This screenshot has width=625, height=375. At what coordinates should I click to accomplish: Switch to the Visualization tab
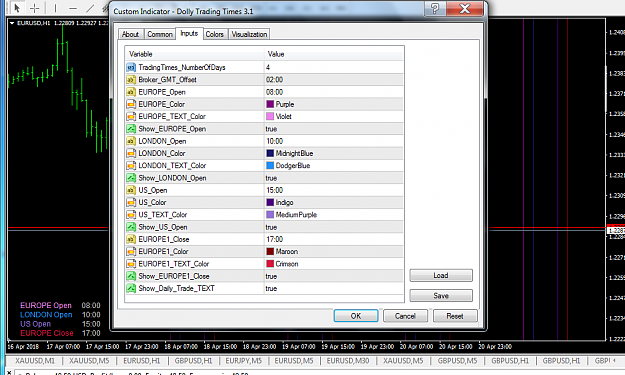(249, 34)
